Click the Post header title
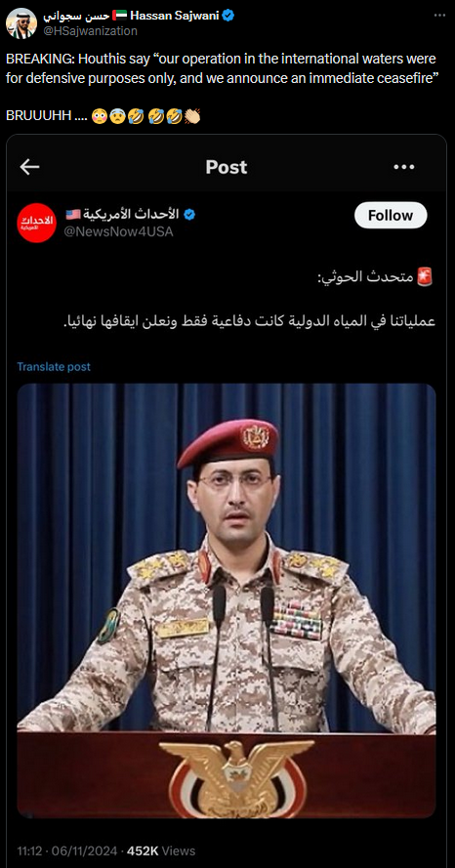This screenshot has height=868, width=455. pyautogui.click(x=227, y=167)
